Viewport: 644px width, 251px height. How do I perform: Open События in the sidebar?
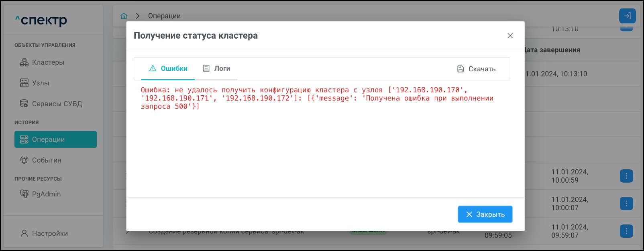click(x=47, y=160)
